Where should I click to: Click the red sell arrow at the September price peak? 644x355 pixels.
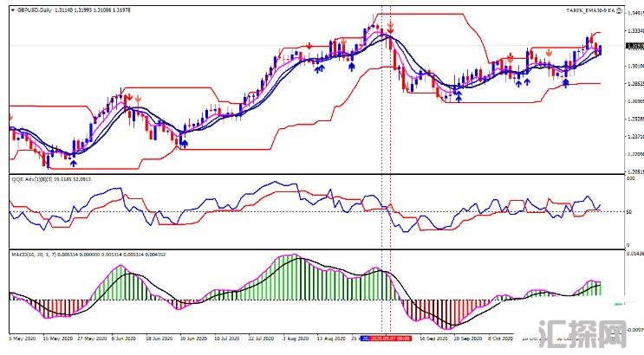pos(390,26)
